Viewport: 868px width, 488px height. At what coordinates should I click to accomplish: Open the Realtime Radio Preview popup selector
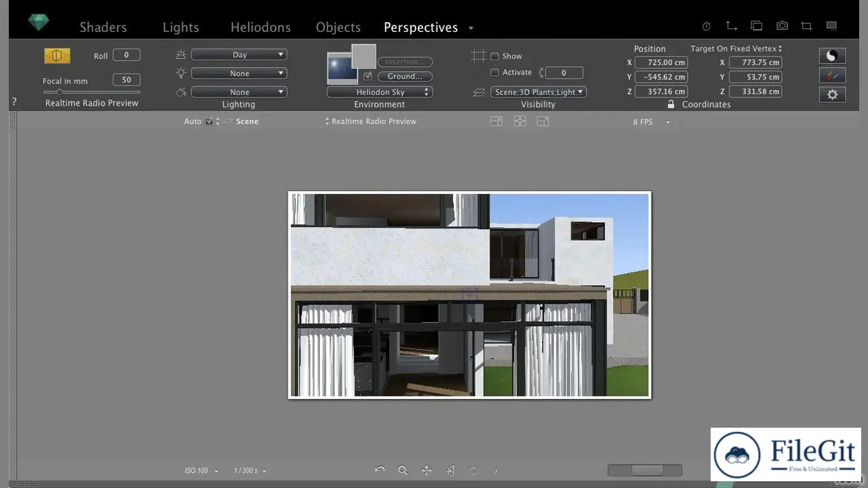[371, 121]
